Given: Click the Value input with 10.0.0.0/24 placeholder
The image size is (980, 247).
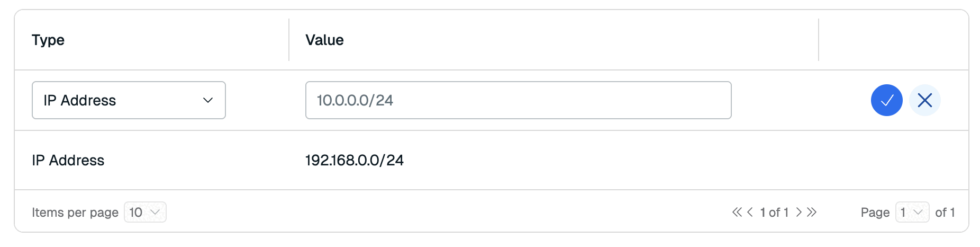Looking at the screenshot, I should tap(518, 100).
